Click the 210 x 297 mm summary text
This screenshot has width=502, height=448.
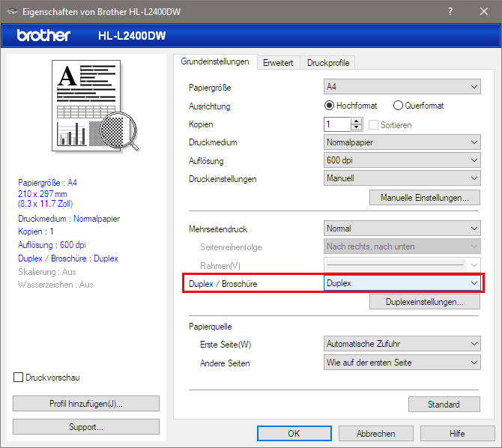[x=42, y=194]
